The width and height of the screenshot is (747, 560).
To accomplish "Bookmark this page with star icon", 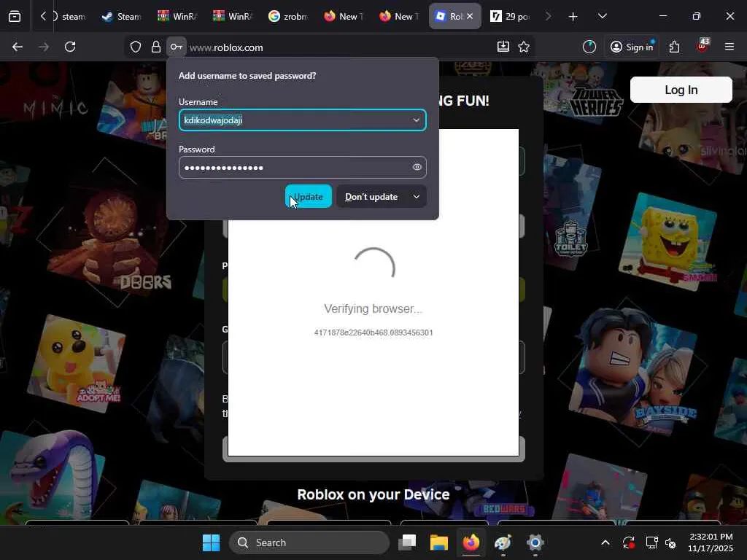I will click(x=524, y=47).
